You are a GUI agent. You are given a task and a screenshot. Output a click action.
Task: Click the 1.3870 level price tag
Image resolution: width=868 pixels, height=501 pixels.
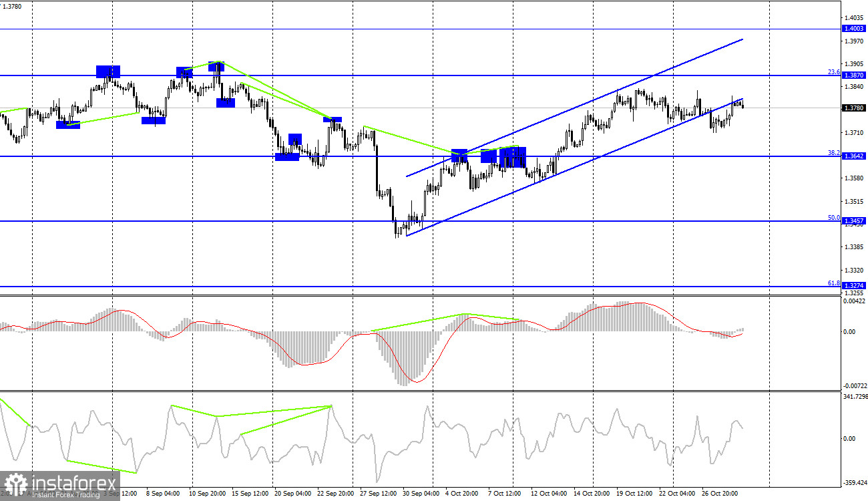(x=855, y=75)
